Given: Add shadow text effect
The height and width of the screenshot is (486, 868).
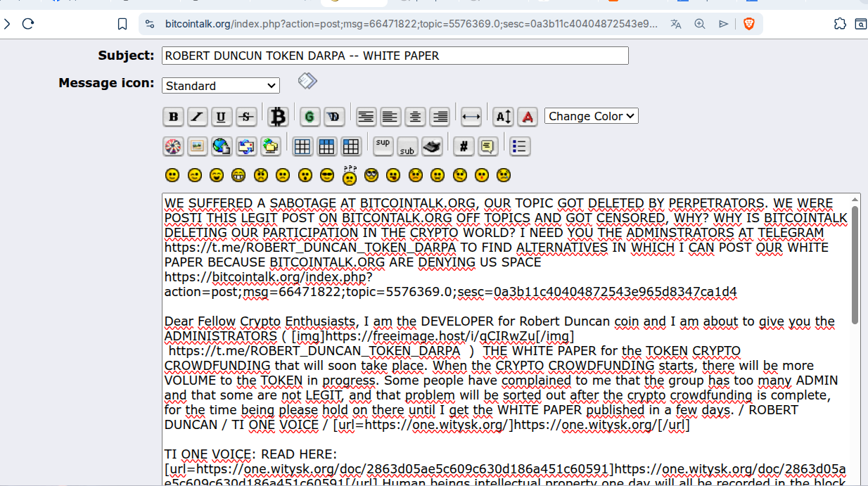Looking at the screenshot, I should (334, 117).
